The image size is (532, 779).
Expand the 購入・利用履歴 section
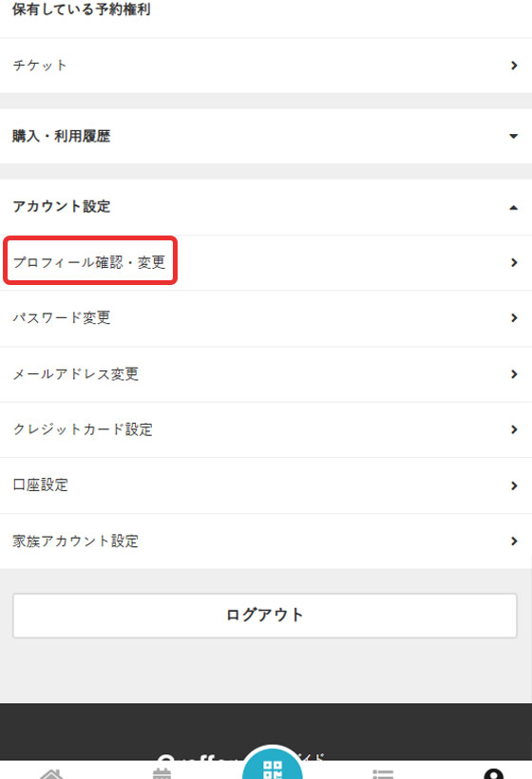click(x=266, y=136)
